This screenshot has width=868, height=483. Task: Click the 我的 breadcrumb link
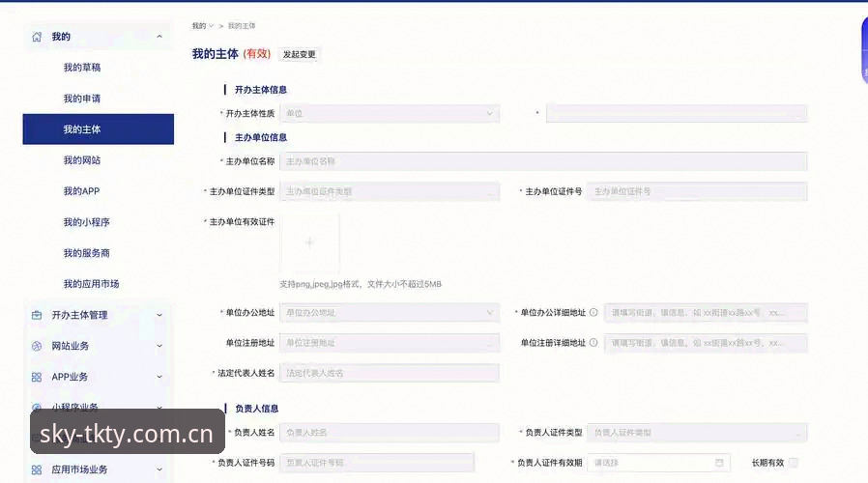pyautogui.click(x=199, y=26)
